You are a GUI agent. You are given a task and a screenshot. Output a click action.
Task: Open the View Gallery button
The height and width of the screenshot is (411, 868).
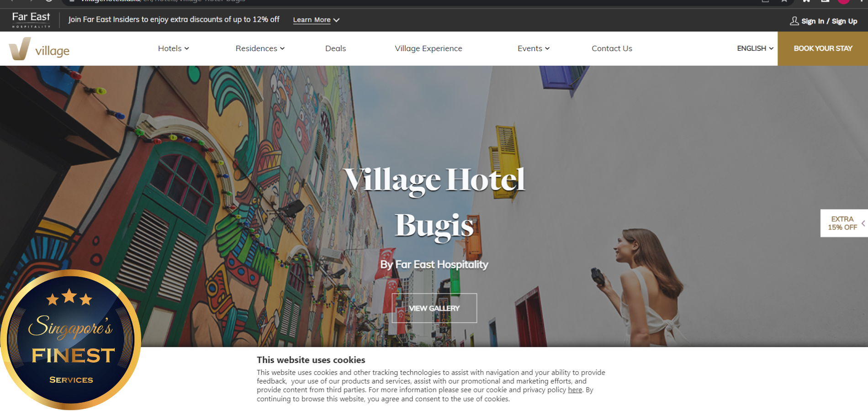[434, 308]
